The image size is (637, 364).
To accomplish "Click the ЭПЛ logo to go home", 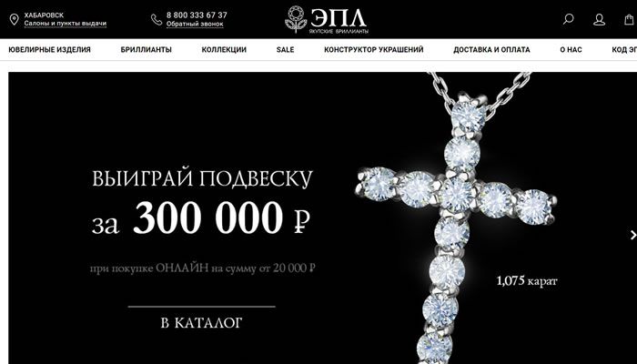I will tap(327, 19).
